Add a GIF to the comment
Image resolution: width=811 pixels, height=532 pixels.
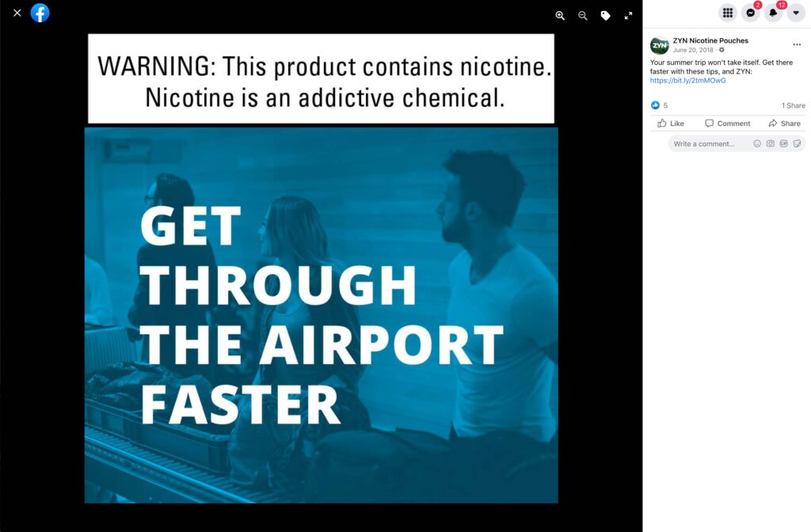click(x=783, y=144)
